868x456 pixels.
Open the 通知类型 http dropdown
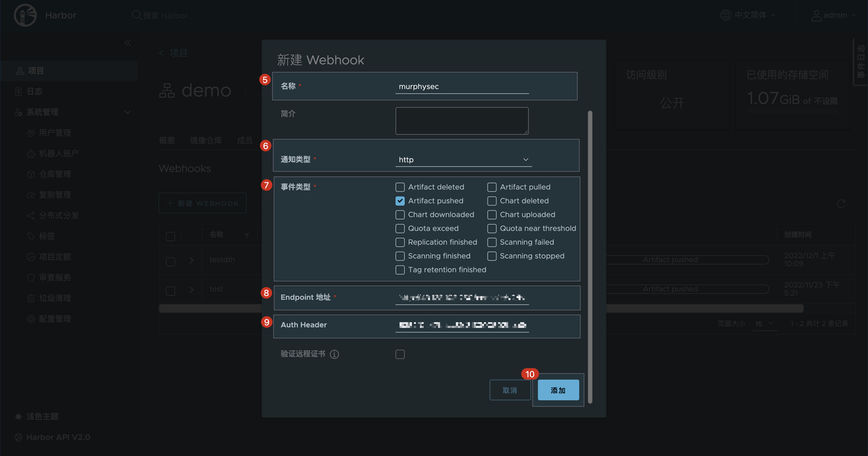(463, 160)
